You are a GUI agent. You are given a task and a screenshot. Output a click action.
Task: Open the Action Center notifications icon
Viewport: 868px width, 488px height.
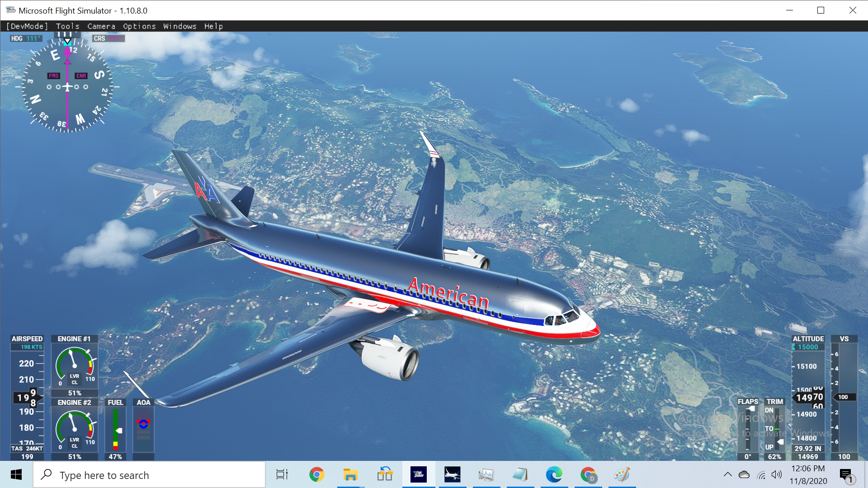click(846, 475)
